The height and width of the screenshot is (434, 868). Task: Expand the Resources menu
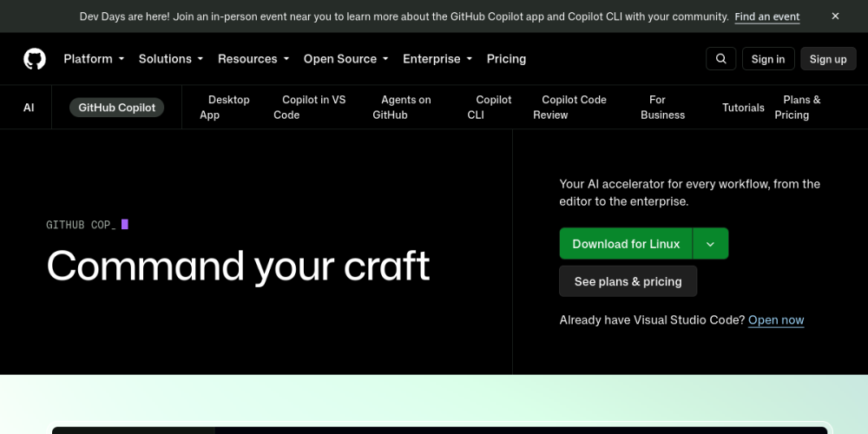(x=253, y=59)
